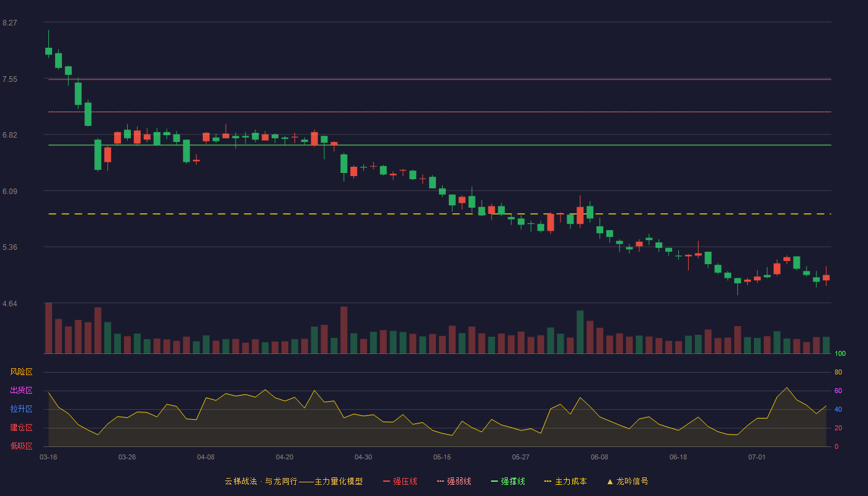The height and width of the screenshot is (496, 868).
Task: Click the yellow dashed 主力成本 legend marker
Action: pos(547,481)
